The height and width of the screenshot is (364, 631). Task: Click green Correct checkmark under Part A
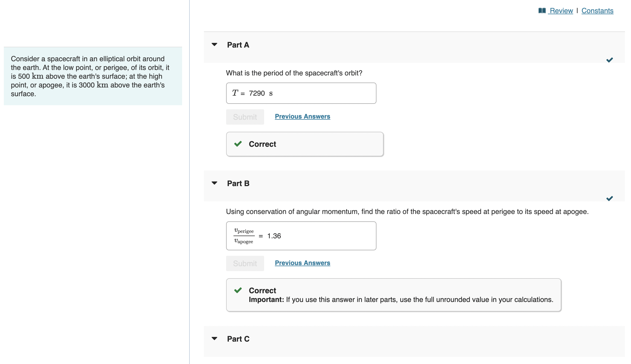(238, 144)
